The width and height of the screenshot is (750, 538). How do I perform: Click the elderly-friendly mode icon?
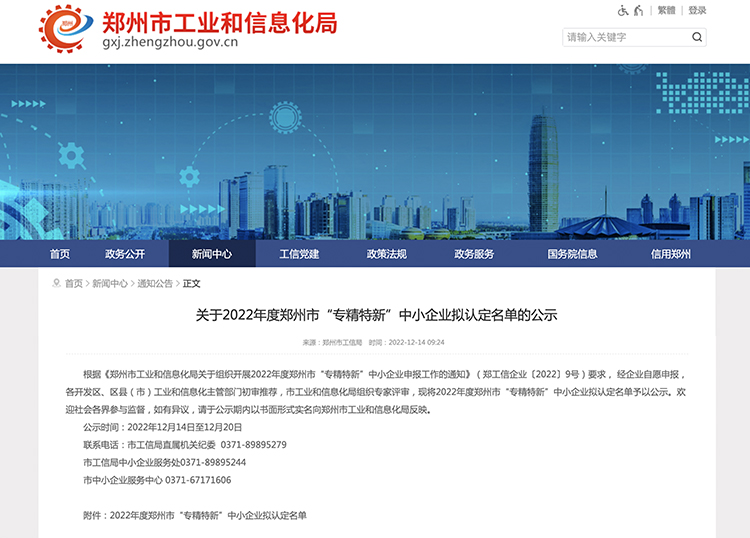point(637,11)
